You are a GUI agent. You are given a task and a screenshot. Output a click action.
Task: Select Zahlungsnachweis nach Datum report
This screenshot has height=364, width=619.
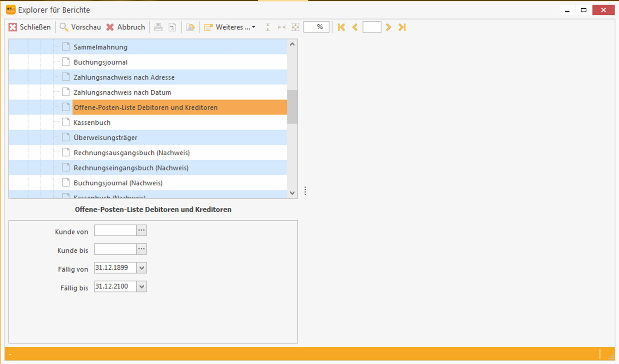click(x=122, y=92)
